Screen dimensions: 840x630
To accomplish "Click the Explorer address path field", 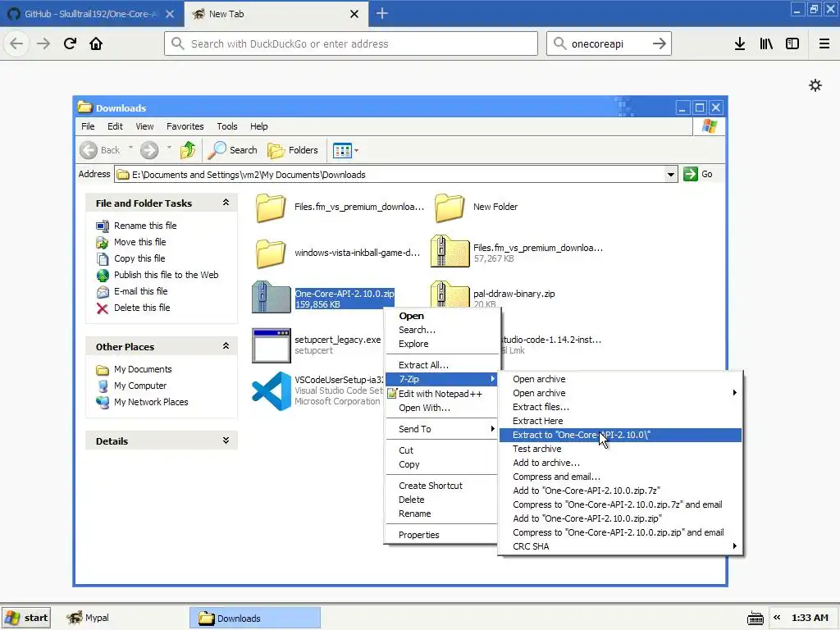I will (x=395, y=175).
